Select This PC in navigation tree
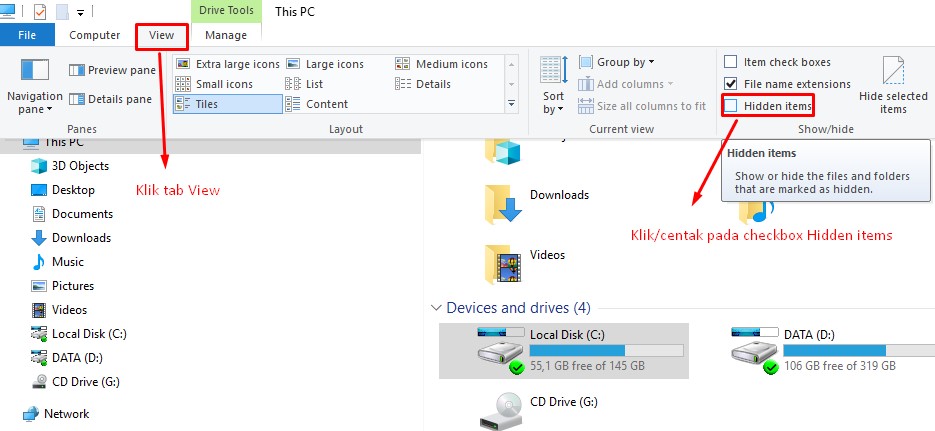 (52, 142)
